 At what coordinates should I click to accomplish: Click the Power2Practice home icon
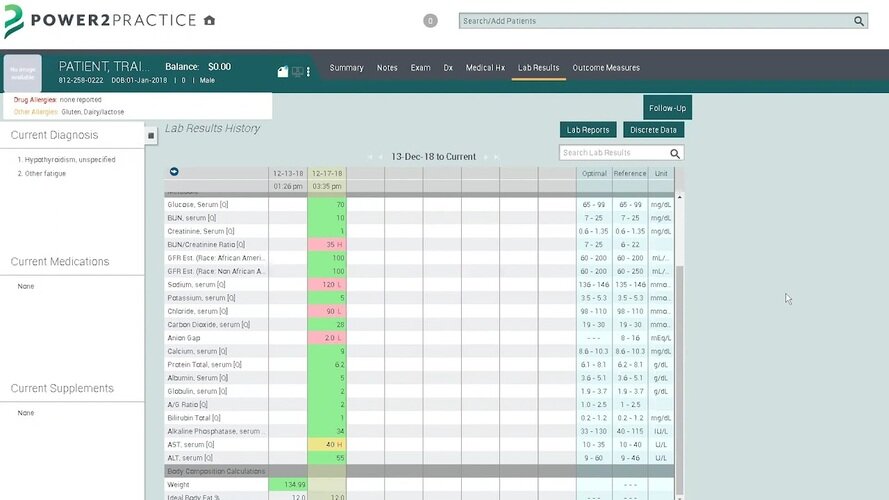pos(209,20)
